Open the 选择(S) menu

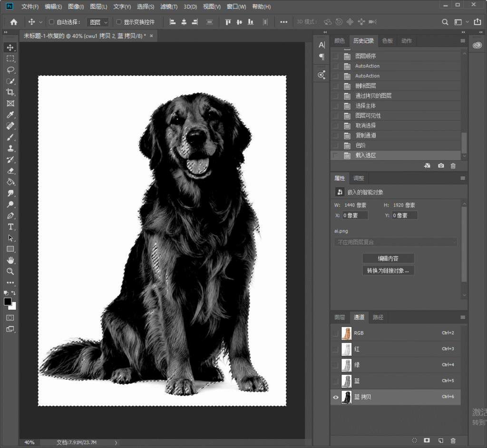coord(146,7)
